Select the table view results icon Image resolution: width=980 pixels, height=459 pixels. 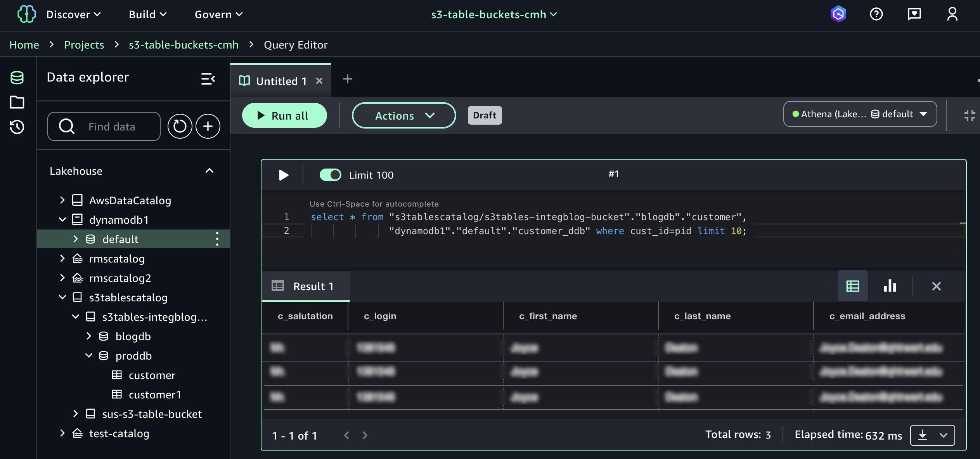coord(852,286)
